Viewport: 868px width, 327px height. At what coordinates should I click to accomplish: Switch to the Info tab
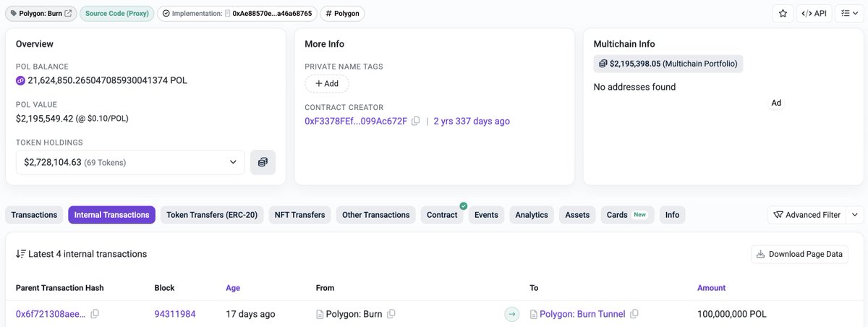point(672,215)
